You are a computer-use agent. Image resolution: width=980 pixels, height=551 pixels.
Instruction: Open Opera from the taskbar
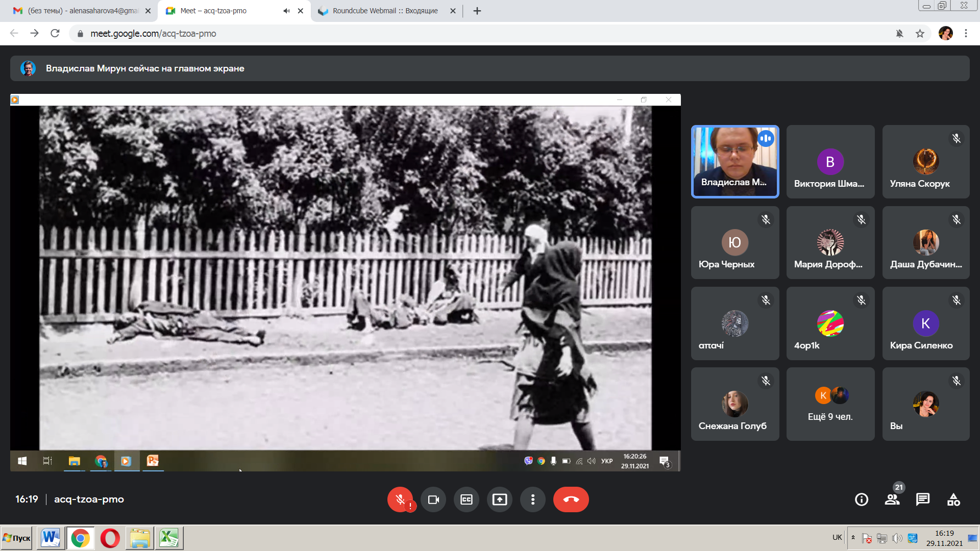(110, 538)
